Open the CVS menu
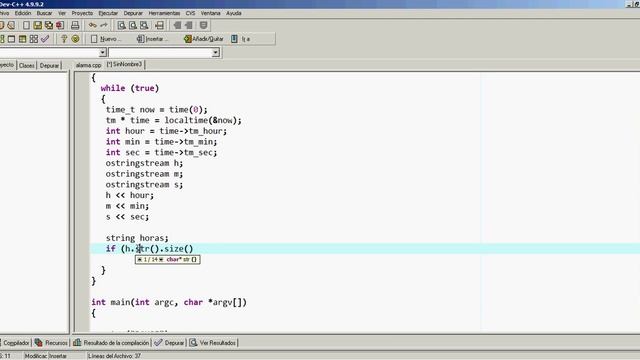The height and width of the screenshot is (360, 640). click(190, 13)
